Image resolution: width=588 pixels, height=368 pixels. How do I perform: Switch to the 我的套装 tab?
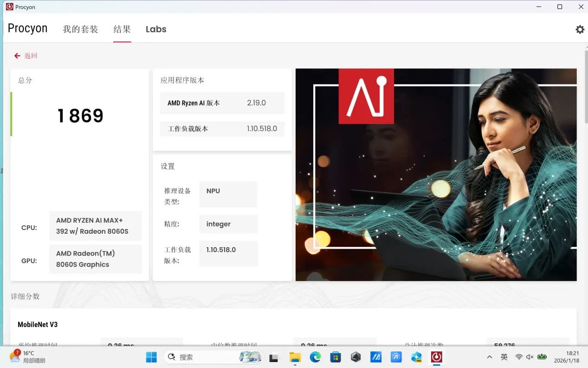pyautogui.click(x=80, y=29)
